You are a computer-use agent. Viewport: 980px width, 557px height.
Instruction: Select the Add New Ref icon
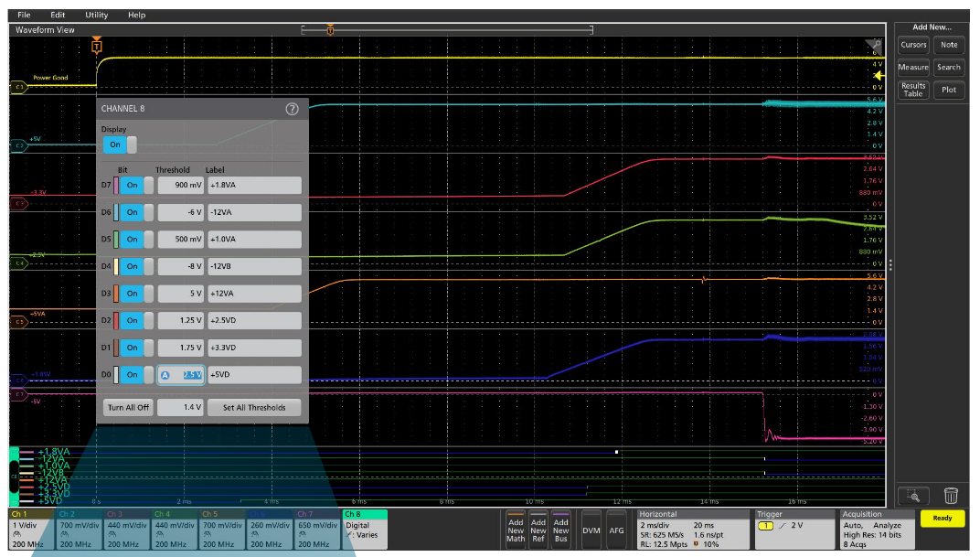[x=538, y=529]
